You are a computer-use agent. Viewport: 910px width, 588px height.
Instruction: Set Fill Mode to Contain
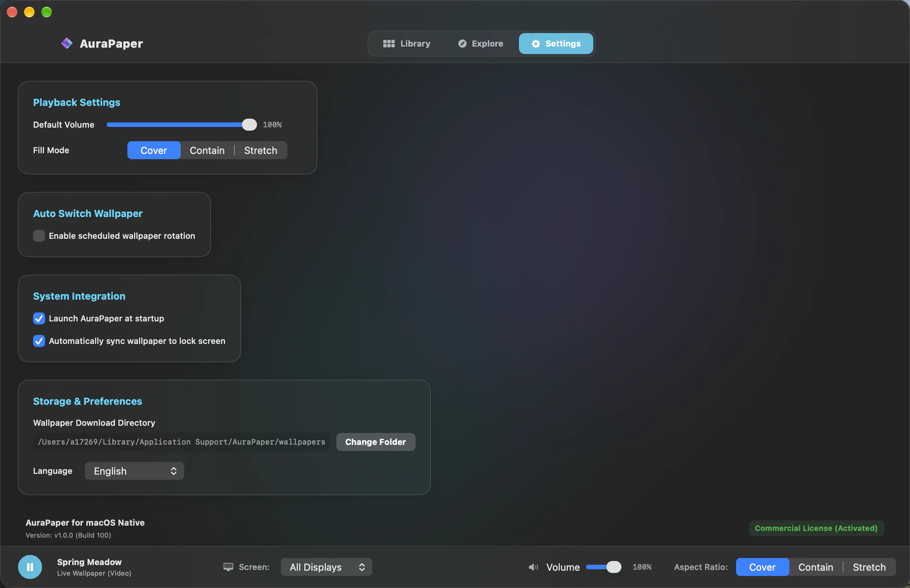207,151
